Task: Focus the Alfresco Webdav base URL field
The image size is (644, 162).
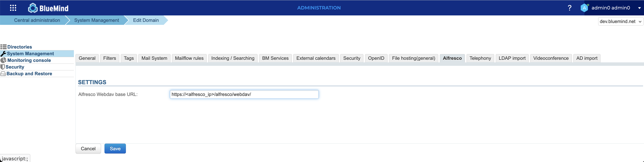Action: (x=244, y=95)
